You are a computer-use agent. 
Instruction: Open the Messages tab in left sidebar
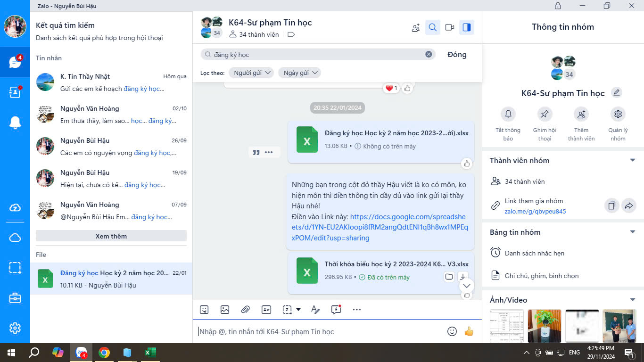coord(15,62)
